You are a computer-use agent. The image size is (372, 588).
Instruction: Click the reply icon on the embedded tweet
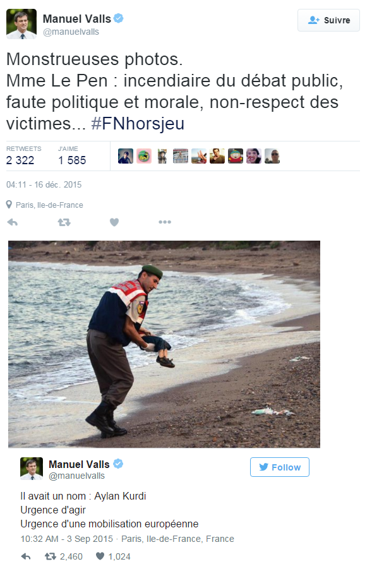tap(25, 556)
